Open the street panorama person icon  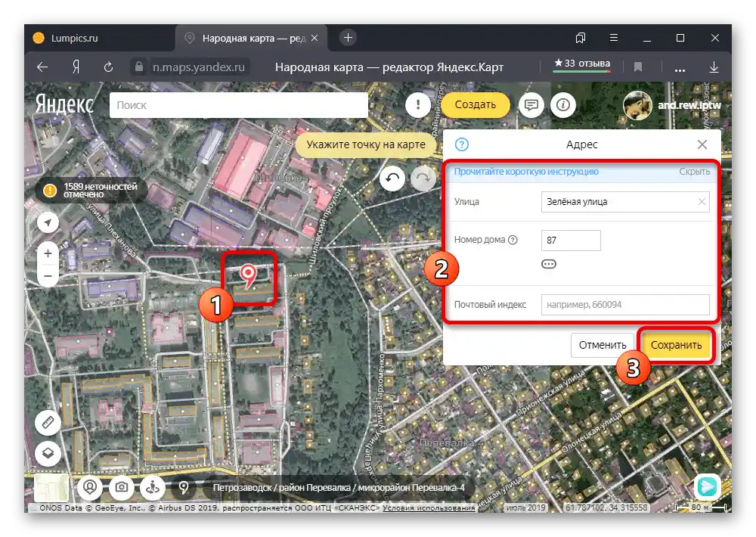point(153,487)
